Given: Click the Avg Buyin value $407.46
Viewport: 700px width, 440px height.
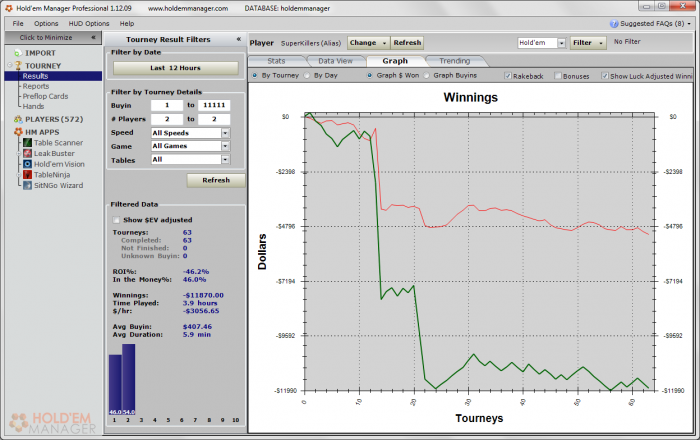Looking at the screenshot, I should pos(197,327).
